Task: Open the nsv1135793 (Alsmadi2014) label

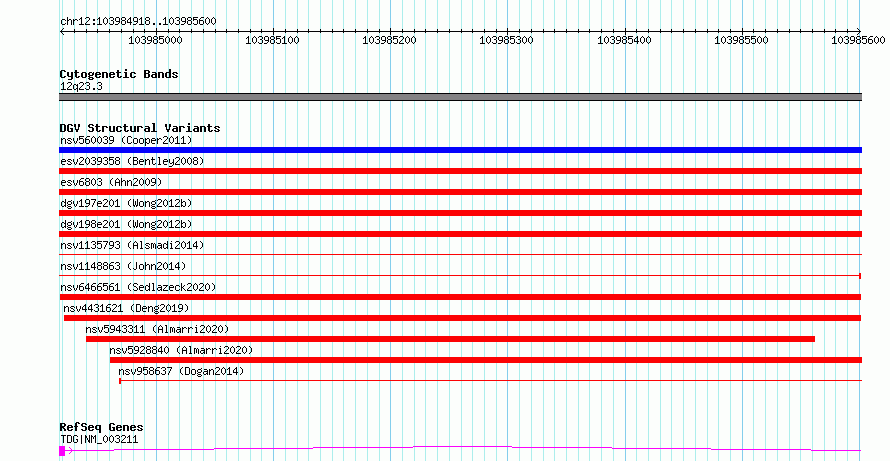Action: pyautogui.click(x=132, y=245)
